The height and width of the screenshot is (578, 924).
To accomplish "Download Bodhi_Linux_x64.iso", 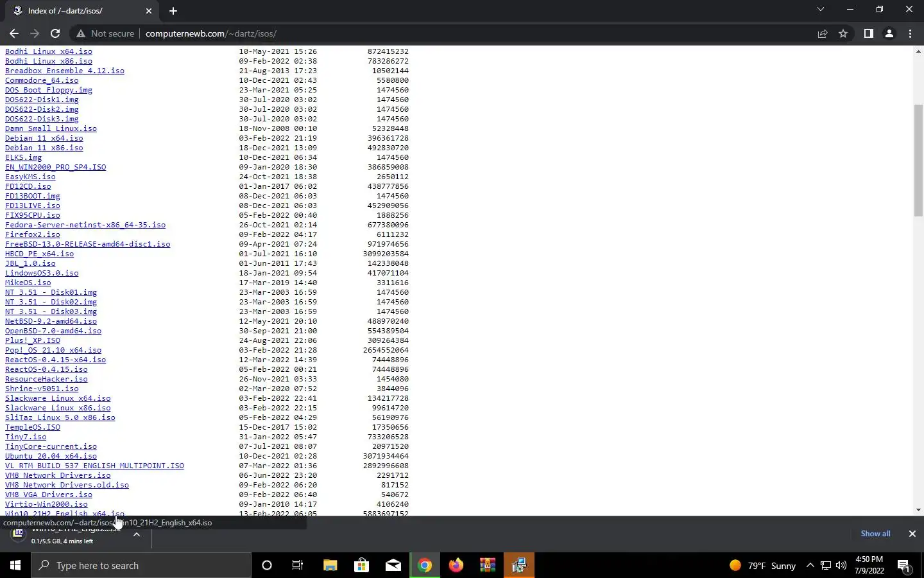I will coord(49,51).
